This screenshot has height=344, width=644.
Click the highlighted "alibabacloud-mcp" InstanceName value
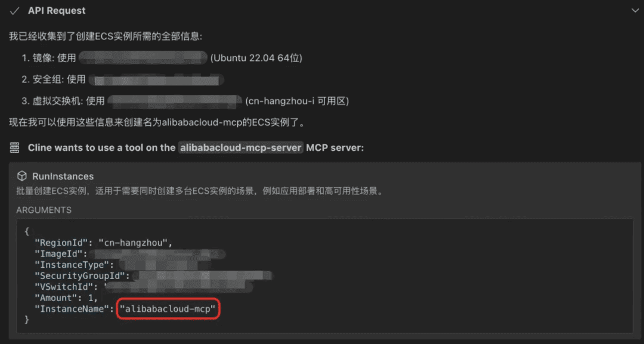pyautogui.click(x=168, y=309)
